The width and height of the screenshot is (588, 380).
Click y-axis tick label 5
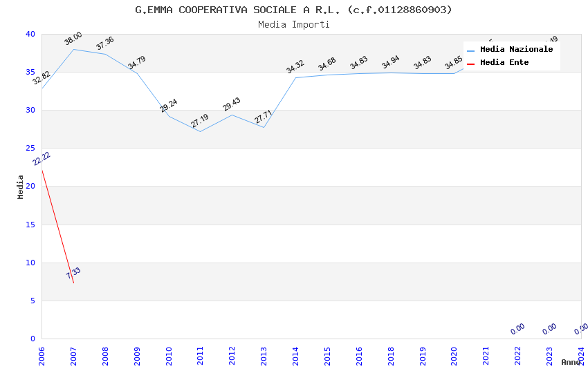pos(33,301)
